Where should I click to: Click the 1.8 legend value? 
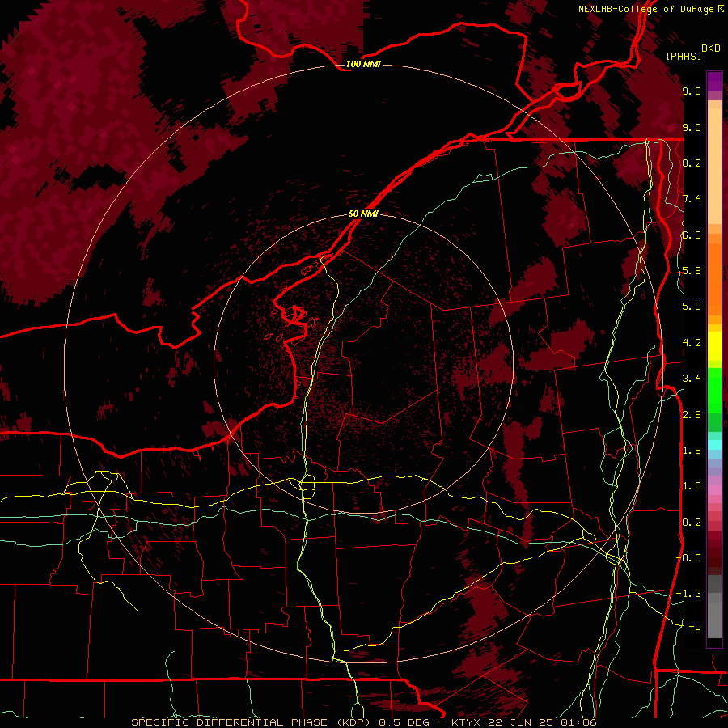pyautogui.click(x=692, y=451)
